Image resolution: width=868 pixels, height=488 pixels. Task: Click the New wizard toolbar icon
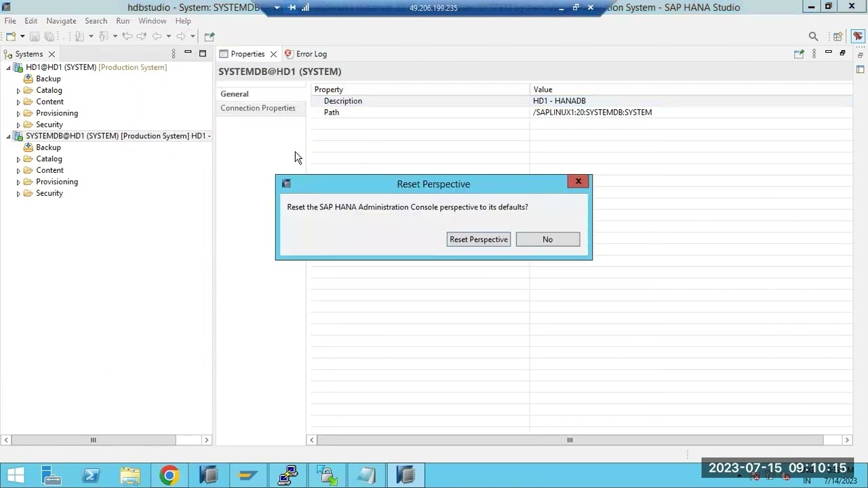pyautogui.click(x=11, y=36)
